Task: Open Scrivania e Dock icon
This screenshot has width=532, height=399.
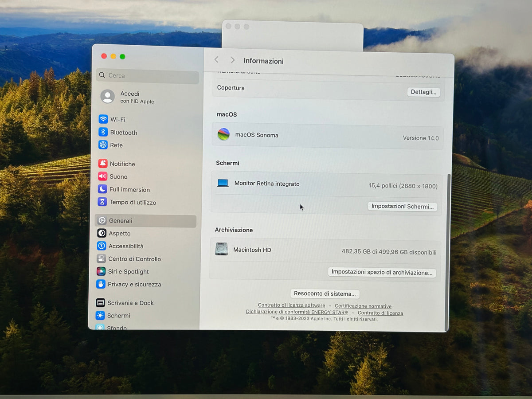Action: click(101, 303)
